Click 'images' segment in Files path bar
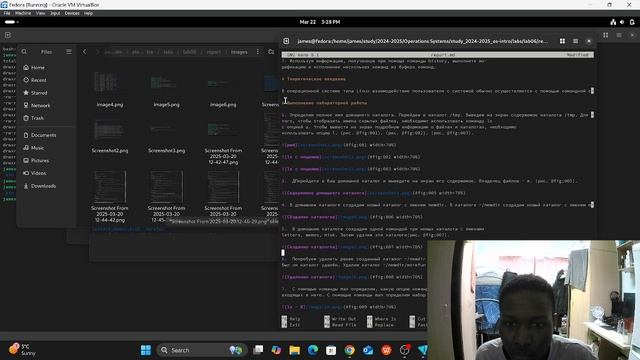Screen dimensions: 640x360 [239, 52]
